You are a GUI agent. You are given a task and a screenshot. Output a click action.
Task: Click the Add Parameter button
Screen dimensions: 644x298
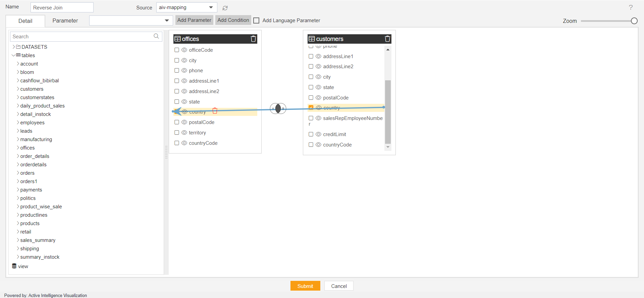(x=194, y=20)
